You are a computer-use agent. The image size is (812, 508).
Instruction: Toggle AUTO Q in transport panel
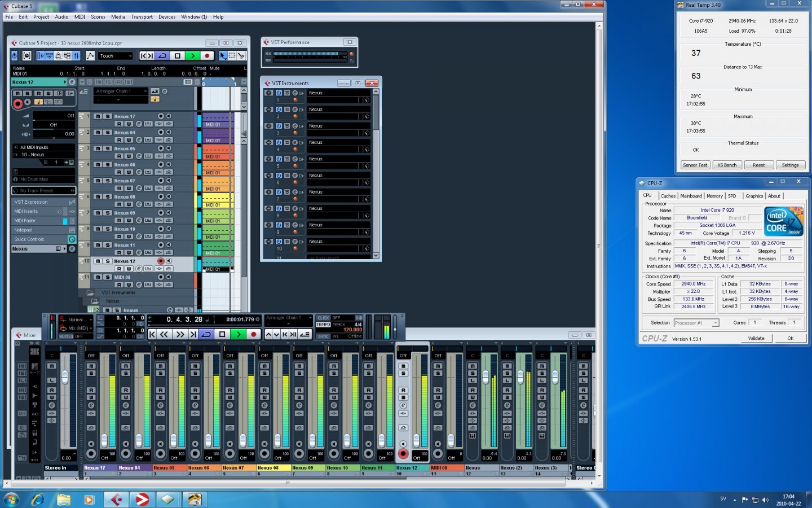pos(66,336)
